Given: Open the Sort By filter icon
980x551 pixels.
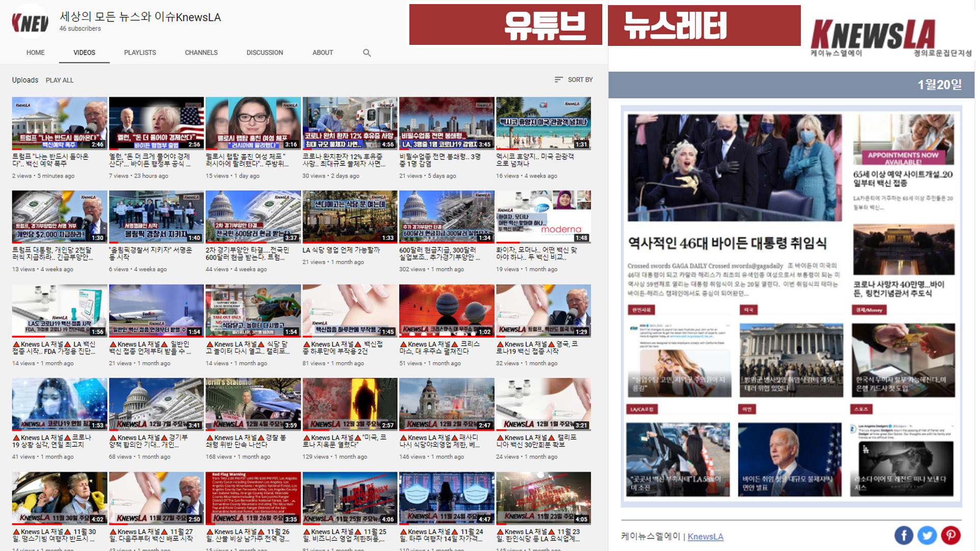Looking at the screenshot, I should click(559, 80).
